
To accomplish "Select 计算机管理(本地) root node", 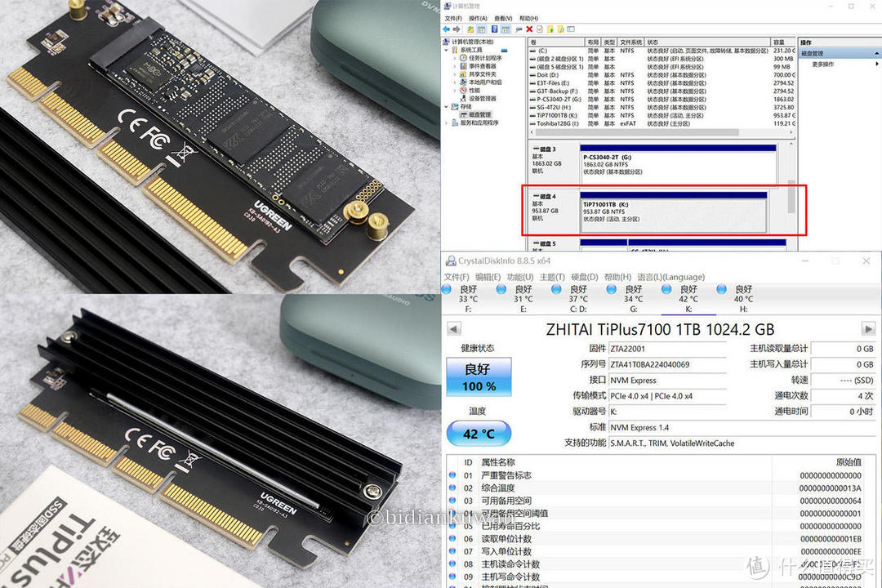I will coord(468,42).
